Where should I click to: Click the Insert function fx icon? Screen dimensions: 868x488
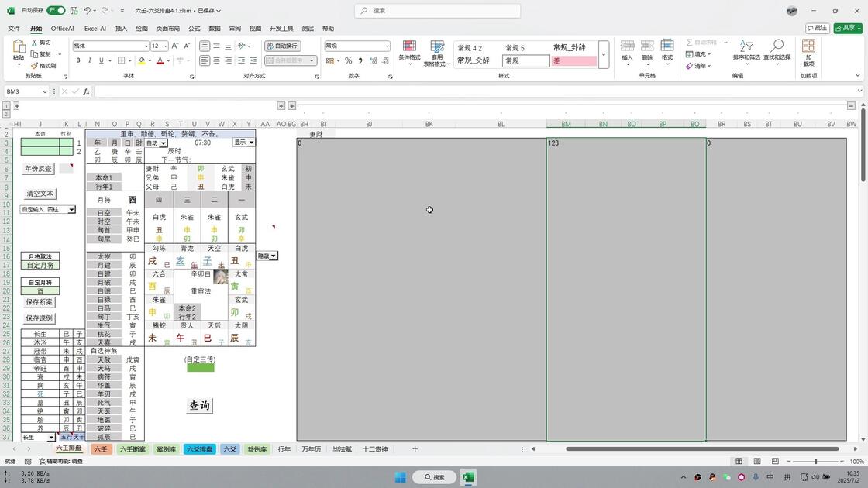[86, 91]
